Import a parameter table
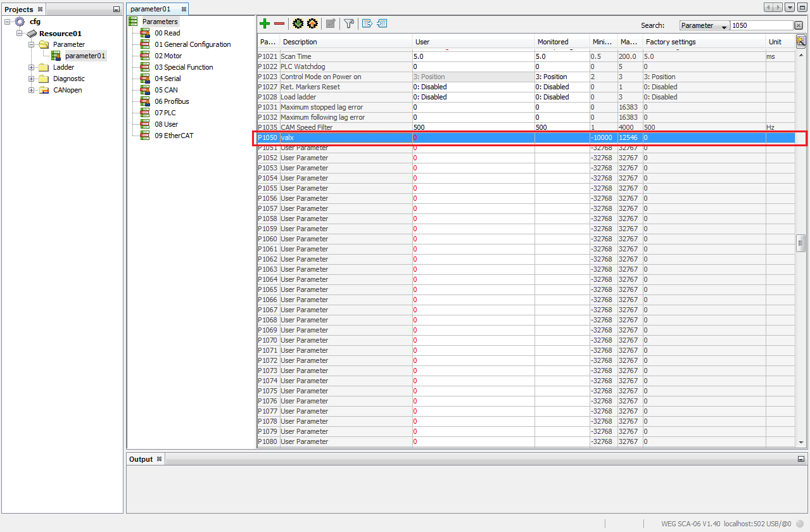The width and height of the screenshot is (810, 532). [382, 23]
